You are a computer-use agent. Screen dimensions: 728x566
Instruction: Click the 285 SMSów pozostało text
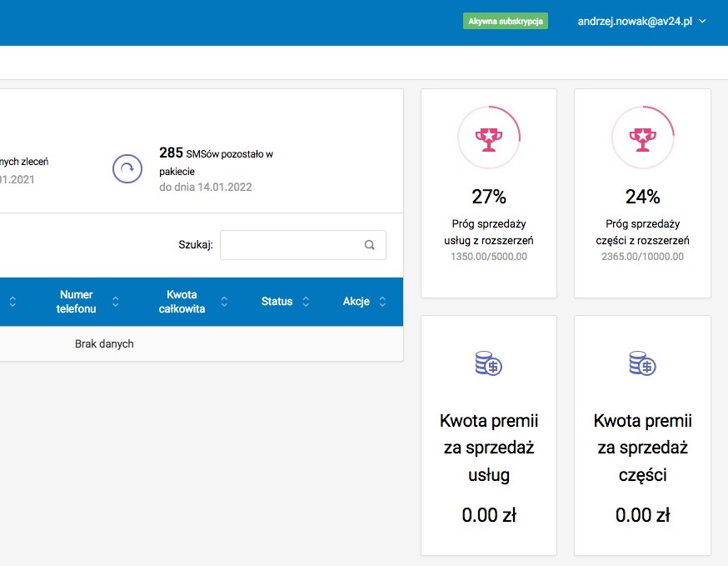(x=216, y=154)
